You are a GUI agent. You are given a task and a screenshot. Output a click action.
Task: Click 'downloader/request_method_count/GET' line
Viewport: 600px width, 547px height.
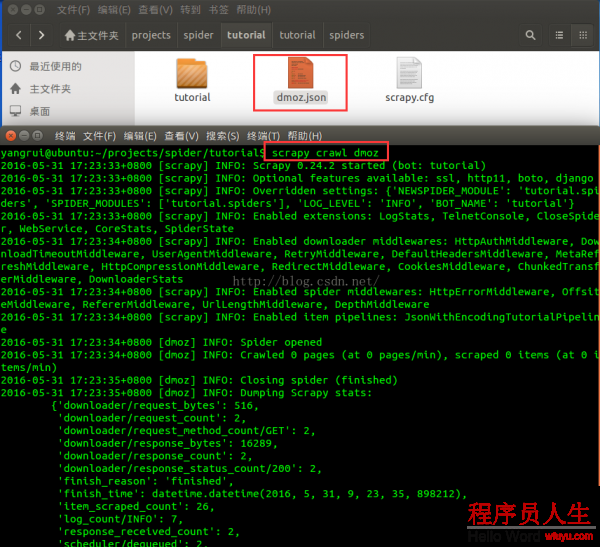(x=186, y=431)
